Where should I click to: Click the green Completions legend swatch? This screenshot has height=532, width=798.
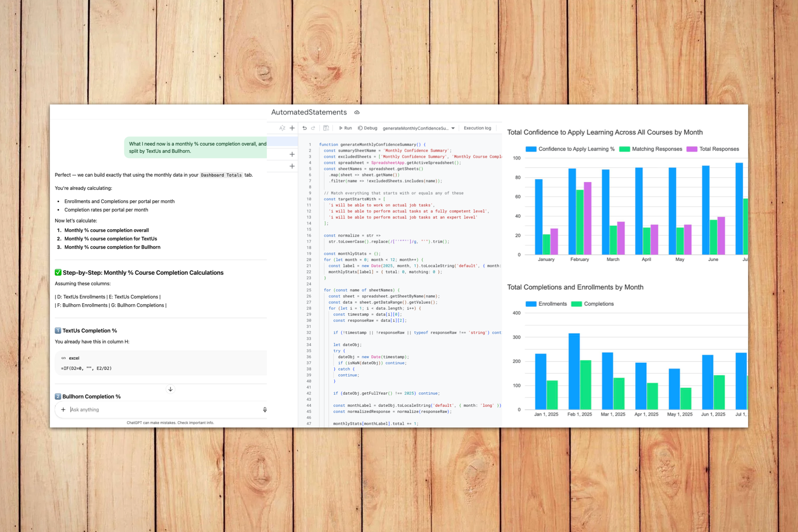coord(576,304)
